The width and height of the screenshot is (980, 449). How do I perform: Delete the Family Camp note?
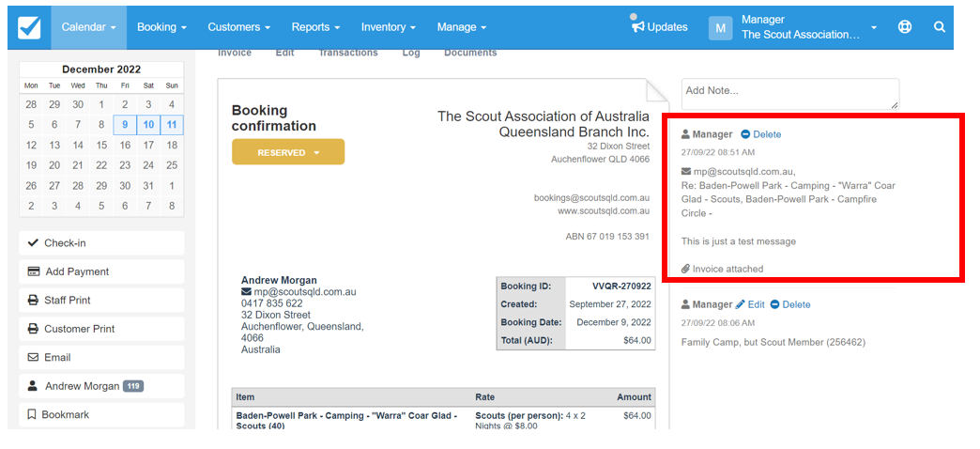(790, 304)
